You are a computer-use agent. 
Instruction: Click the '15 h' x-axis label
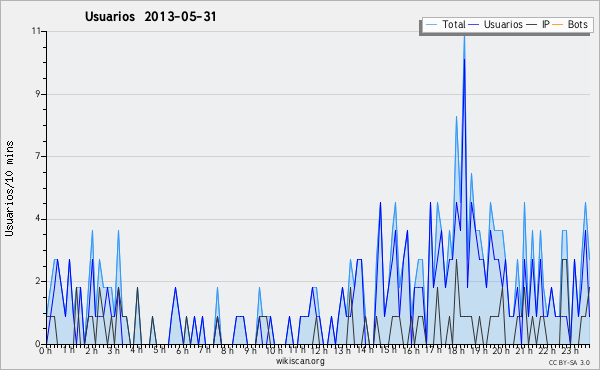pos(388,350)
